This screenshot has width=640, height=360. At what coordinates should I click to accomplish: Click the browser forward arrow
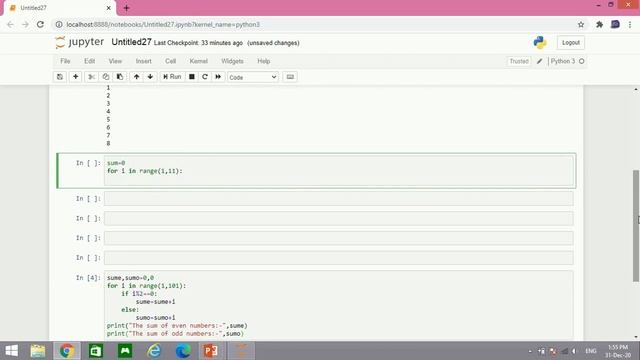pyautogui.click(x=25, y=24)
